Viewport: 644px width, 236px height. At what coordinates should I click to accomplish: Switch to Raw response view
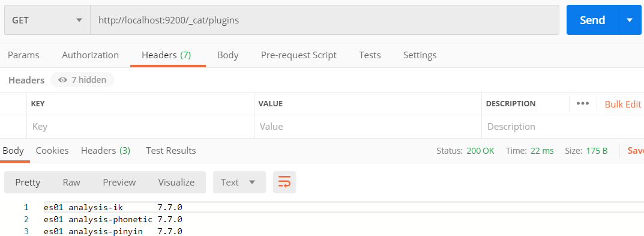[71, 182]
